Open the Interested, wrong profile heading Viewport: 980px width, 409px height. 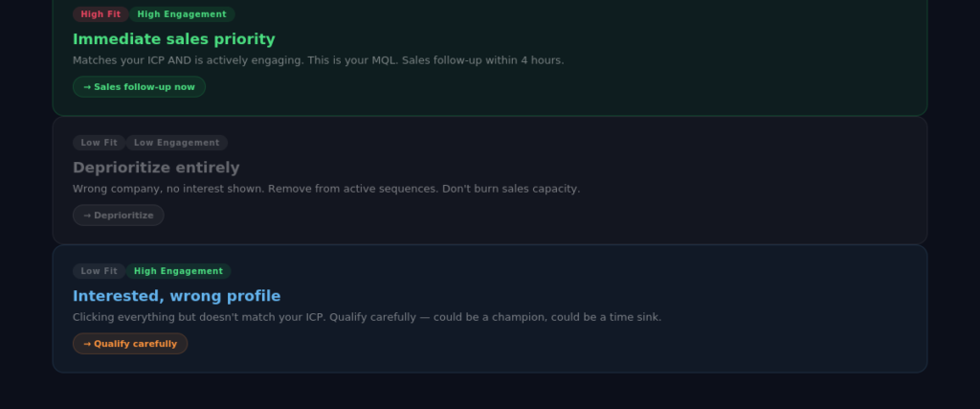(176, 296)
